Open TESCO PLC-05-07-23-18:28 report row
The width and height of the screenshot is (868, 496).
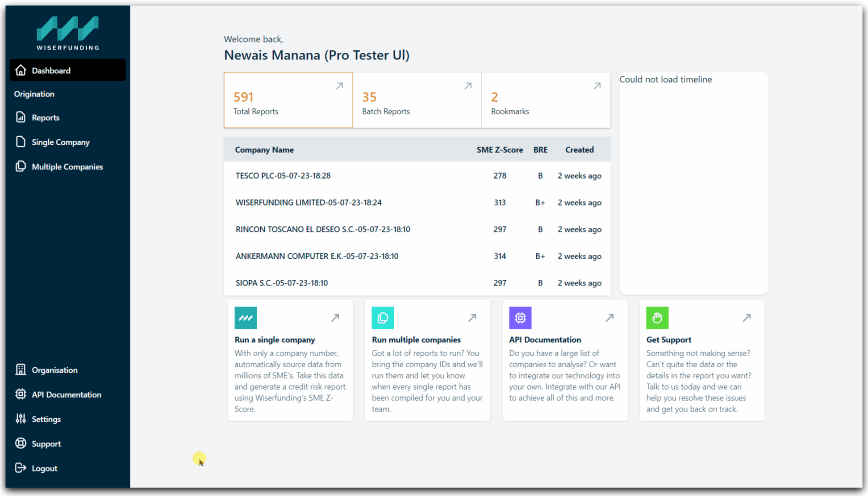[417, 176]
